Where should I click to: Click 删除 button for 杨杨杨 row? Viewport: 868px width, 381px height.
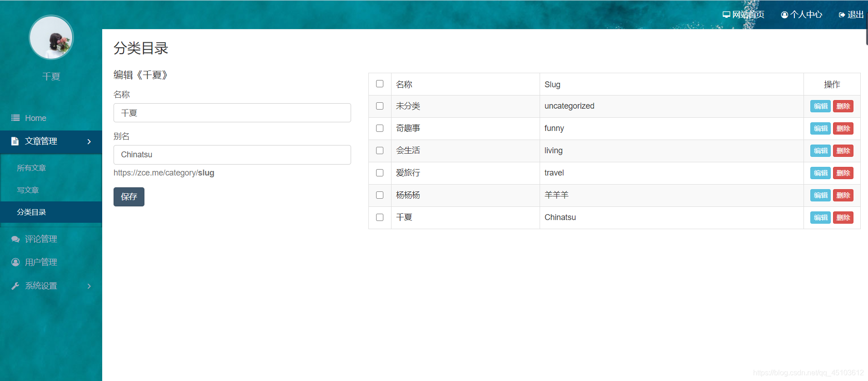click(x=843, y=195)
